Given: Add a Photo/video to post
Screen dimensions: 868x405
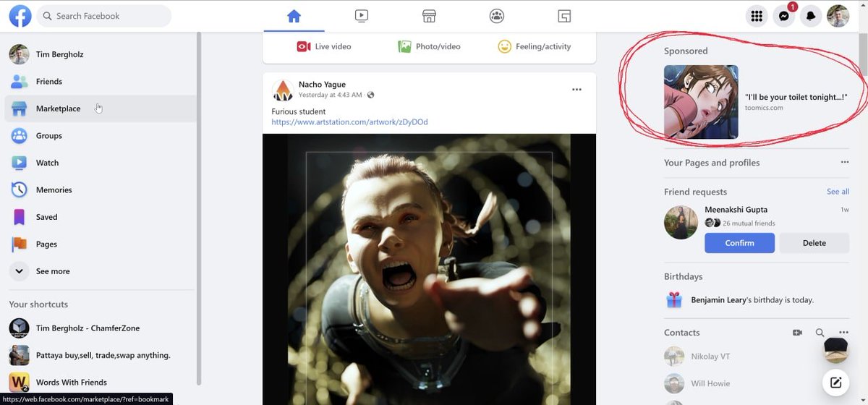Looking at the screenshot, I should coord(429,46).
